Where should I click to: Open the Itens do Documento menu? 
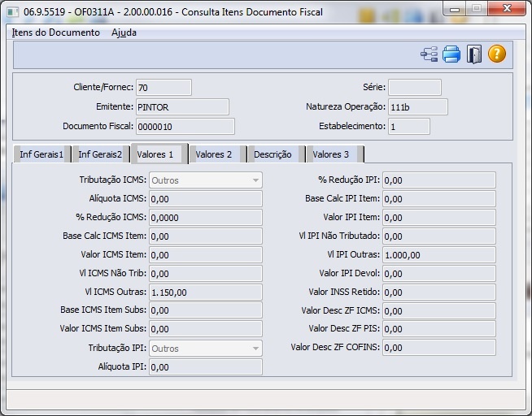pos(56,32)
